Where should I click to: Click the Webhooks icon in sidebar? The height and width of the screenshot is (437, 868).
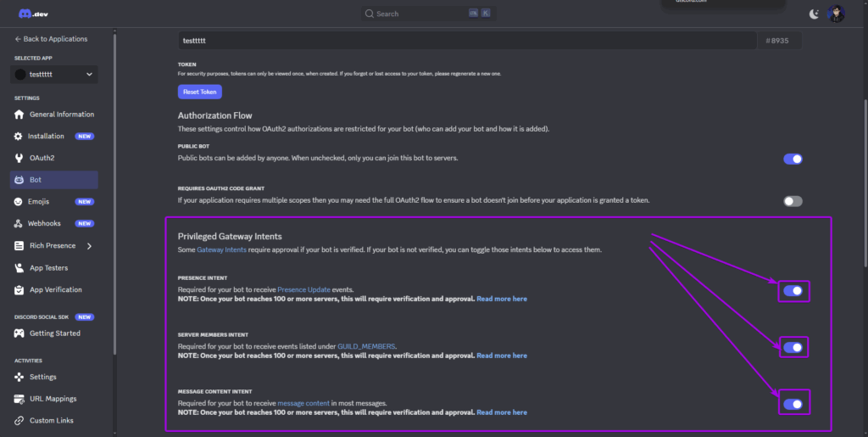19,224
